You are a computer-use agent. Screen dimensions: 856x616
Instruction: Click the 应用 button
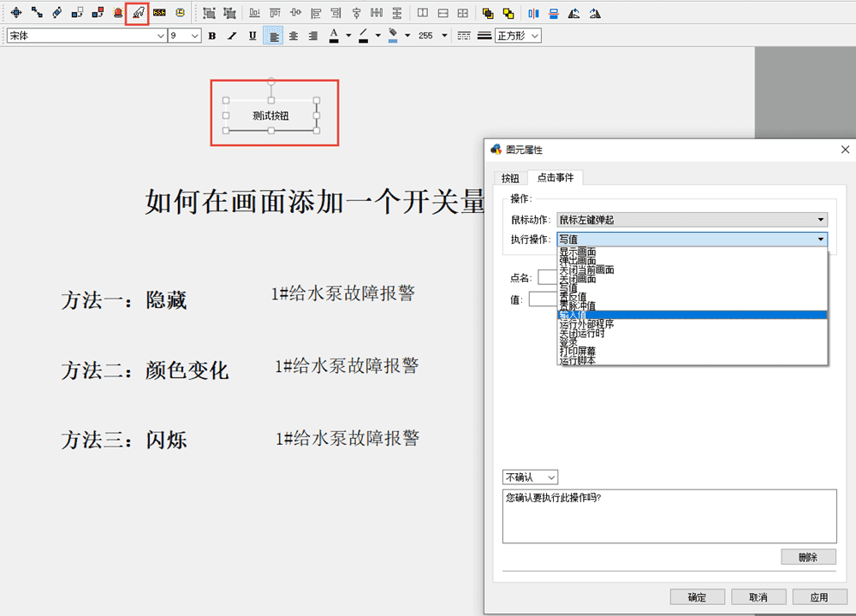click(819, 597)
